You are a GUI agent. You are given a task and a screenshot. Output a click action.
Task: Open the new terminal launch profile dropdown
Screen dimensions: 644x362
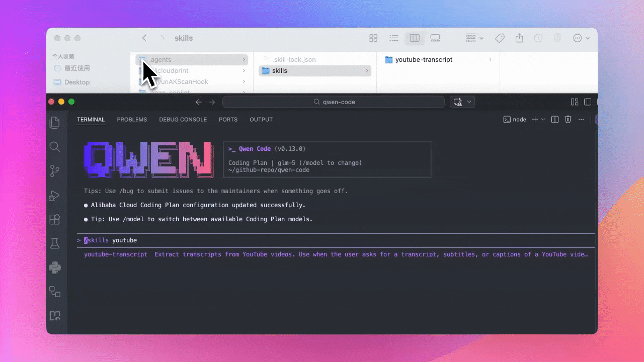pyautogui.click(x=543, y=120)
